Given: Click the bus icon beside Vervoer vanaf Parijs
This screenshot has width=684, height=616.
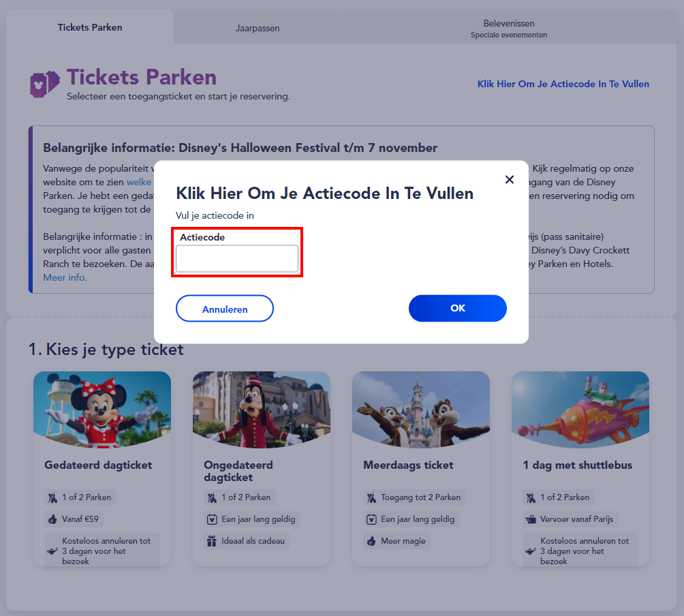Looking at the screenshot, I should (x=531, y=519).
